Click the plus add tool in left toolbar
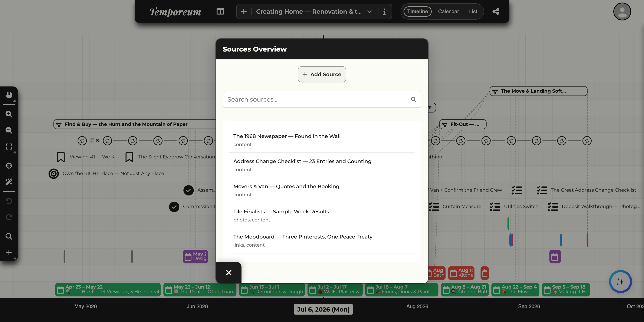The image size is (644, 322). tap(9, 253)
